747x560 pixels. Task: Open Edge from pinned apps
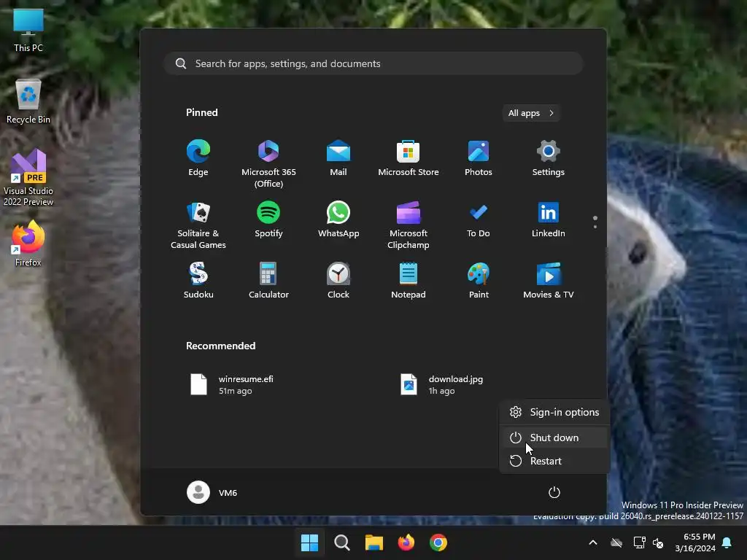point(198,158)
